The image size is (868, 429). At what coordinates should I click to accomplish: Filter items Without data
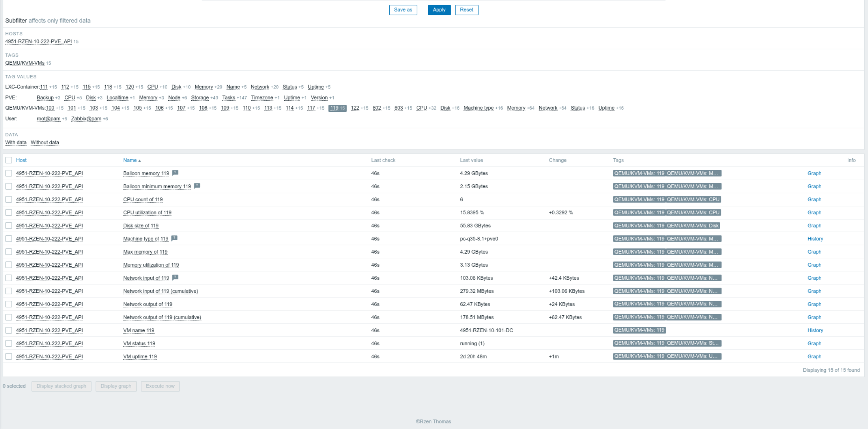click(x=45, y=143)
